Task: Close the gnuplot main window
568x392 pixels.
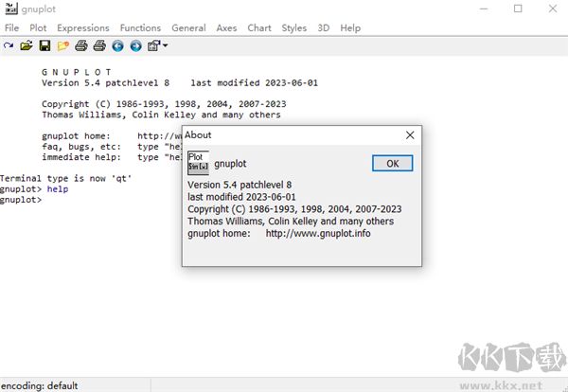Action: 553,9
